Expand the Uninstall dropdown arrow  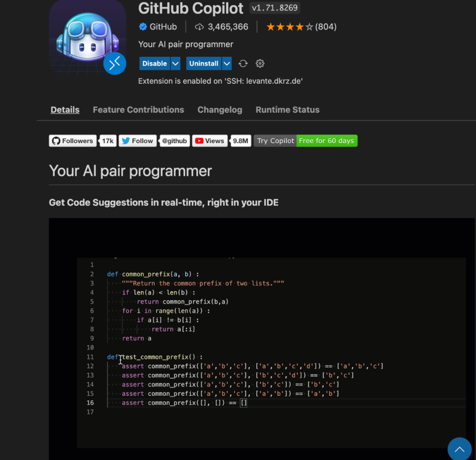tap(227, 63)
